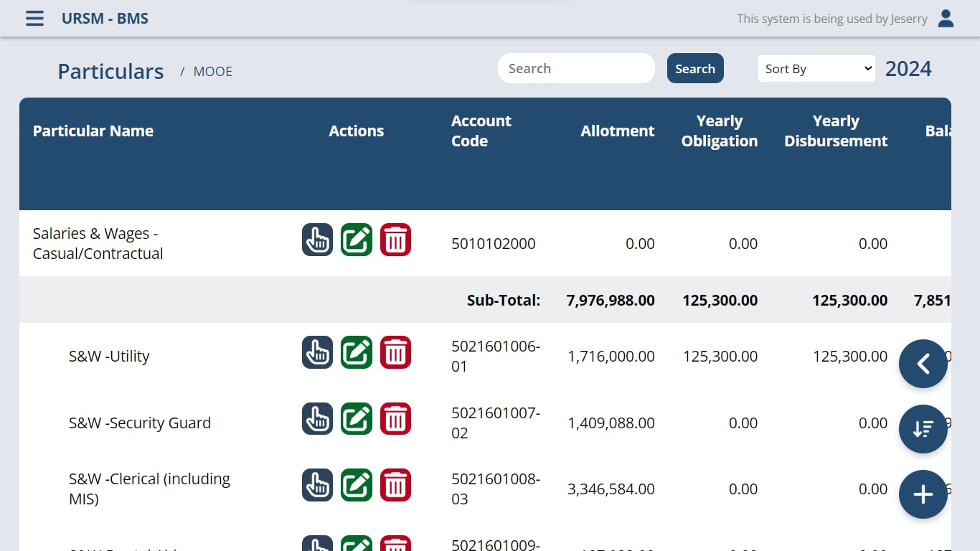The height and width of the screenshot is (551, 980).
Task: Edit the S&W -Clerical particular
Action: pos(357,485)
